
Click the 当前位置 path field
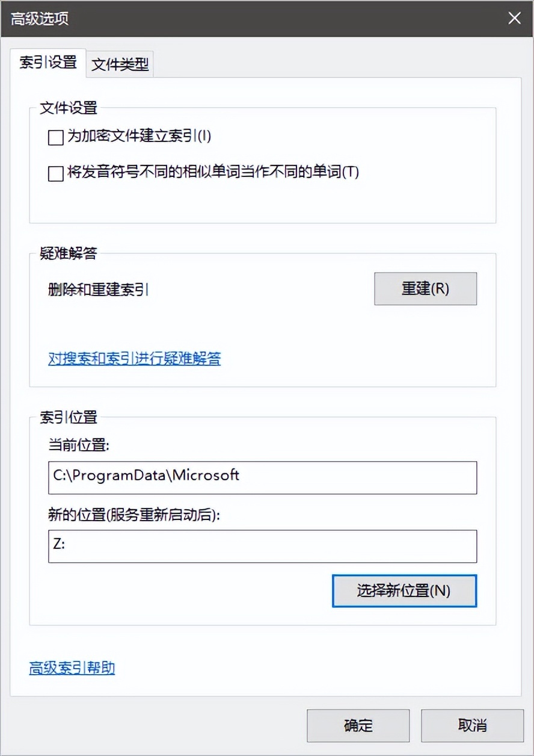coord(262,477)
